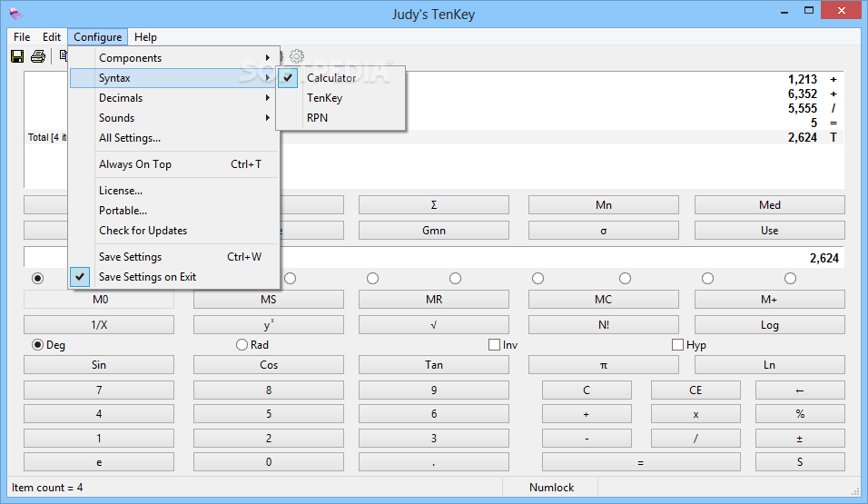868x504 pixels.
Task: Click the π button
Action: click(x=604, y=365)
